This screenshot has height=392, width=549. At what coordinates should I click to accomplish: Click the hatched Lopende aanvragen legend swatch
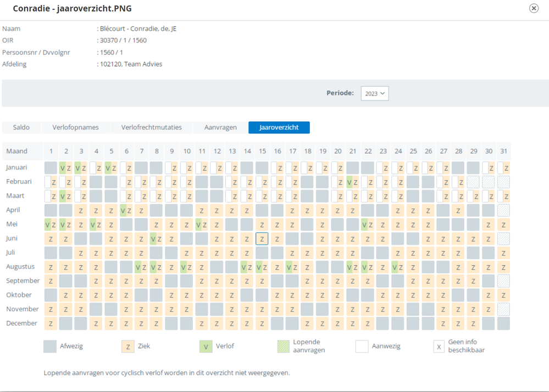tap(284, 346)
